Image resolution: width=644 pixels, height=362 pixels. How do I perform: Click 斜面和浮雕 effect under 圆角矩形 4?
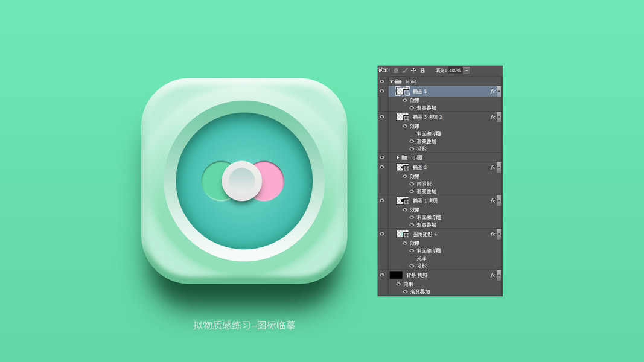coord(429,250)
